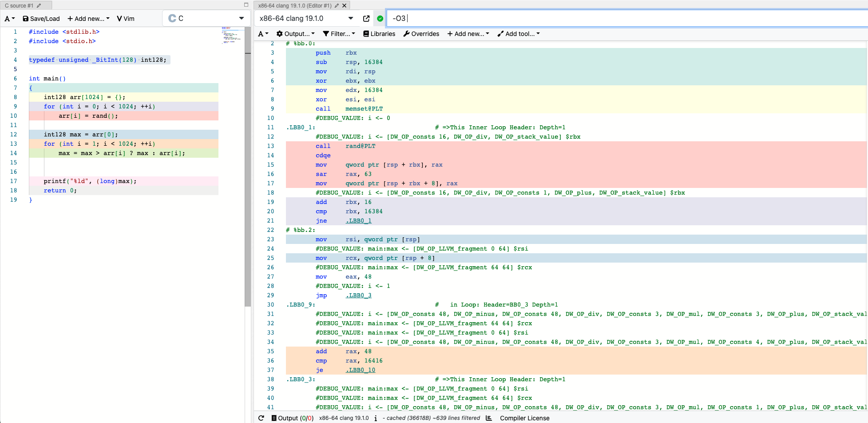The image size is (868, 423).
Task: Open compiler popout window icon
Action: pyautogui.click(x=366, y=19)
